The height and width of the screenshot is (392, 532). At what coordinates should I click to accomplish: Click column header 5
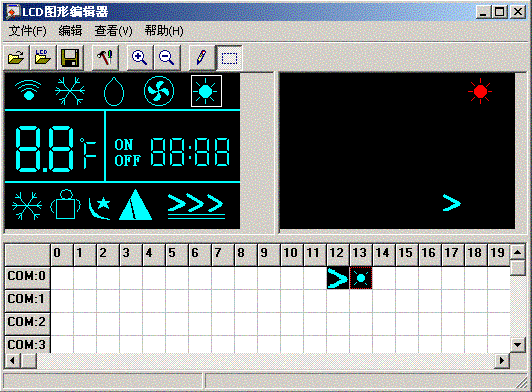pyautogui.click(x=177, y=254)
